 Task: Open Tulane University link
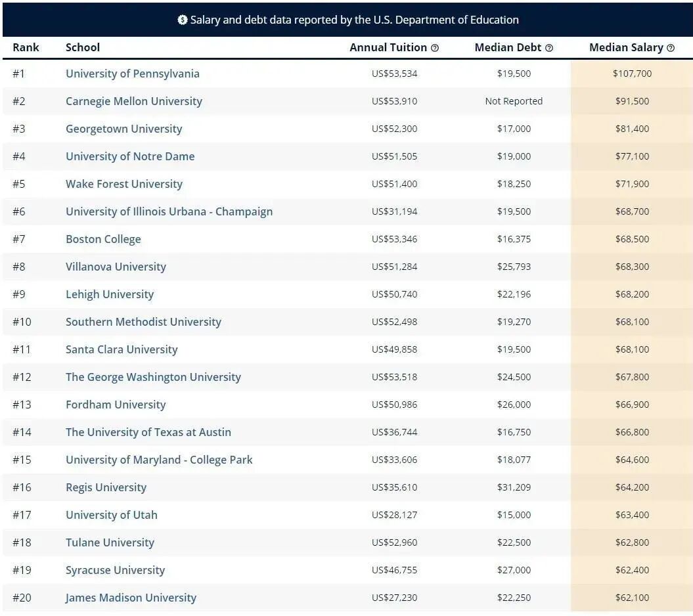110,542
